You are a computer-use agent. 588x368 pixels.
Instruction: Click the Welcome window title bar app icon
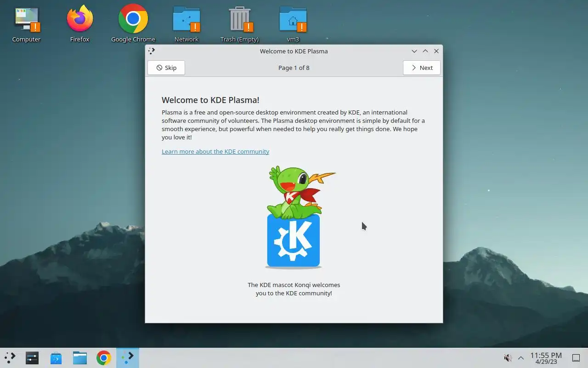(152, 51)
